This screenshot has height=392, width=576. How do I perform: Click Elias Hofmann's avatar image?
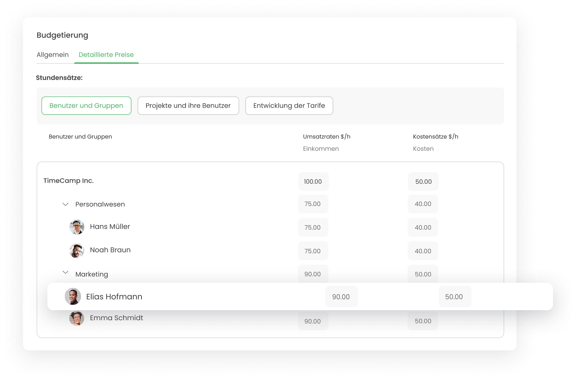[x=73, y=297]
